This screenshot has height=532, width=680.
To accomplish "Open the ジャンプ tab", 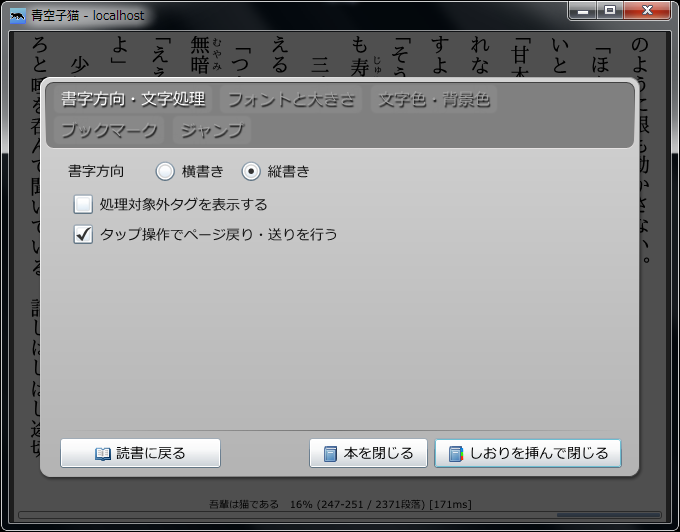I will click(212, 130).
